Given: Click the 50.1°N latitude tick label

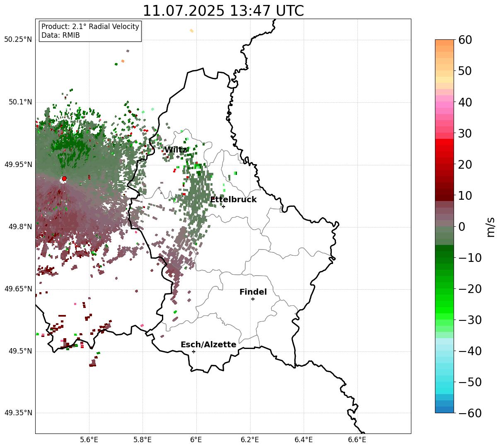Looking at the screenshot, I should [x=20, y=102].
